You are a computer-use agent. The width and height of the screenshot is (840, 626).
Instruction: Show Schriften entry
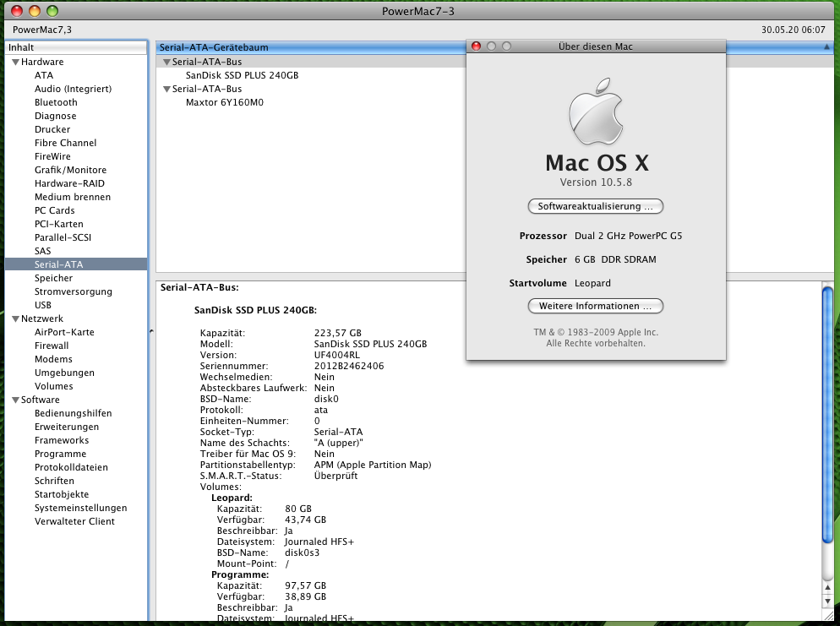[54, 481]
